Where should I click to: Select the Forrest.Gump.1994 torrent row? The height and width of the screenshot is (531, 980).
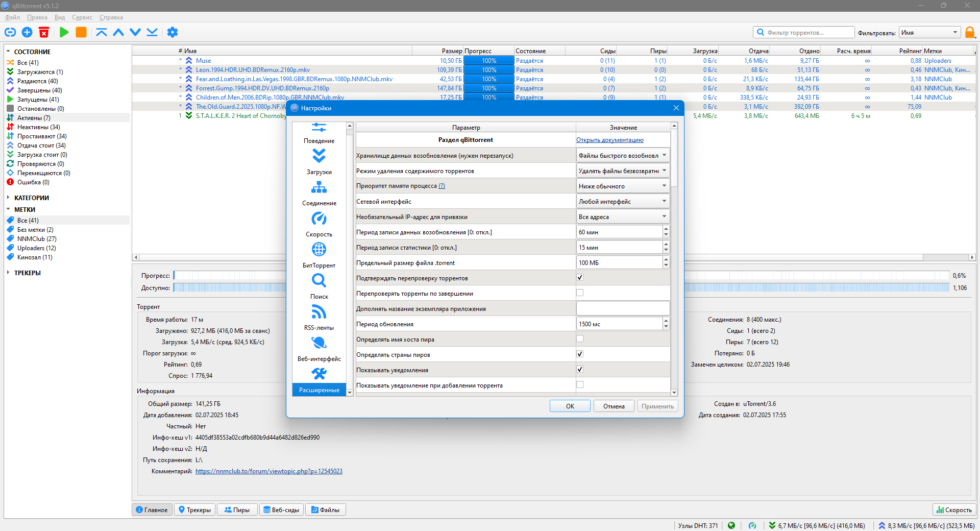pos(554,88)
